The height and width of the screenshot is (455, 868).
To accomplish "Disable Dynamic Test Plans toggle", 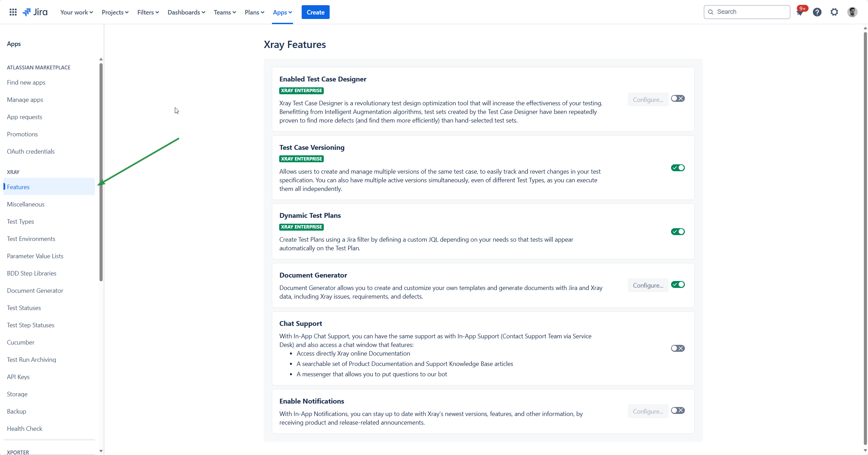I will tap(678, 232).
